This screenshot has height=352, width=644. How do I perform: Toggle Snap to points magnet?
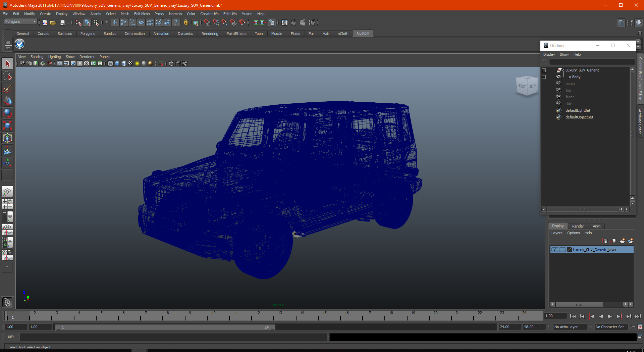pos(225,22)
